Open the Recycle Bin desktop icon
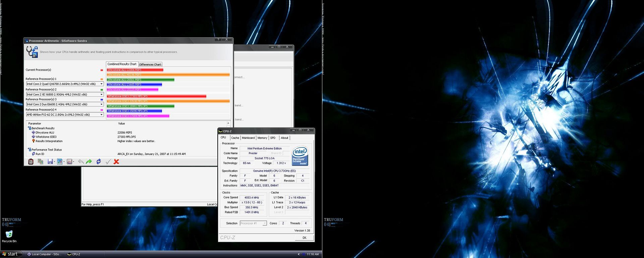Image resolution: width=644 pixels, height=258 pixels. pyautogui.click(x=9, y=236)
